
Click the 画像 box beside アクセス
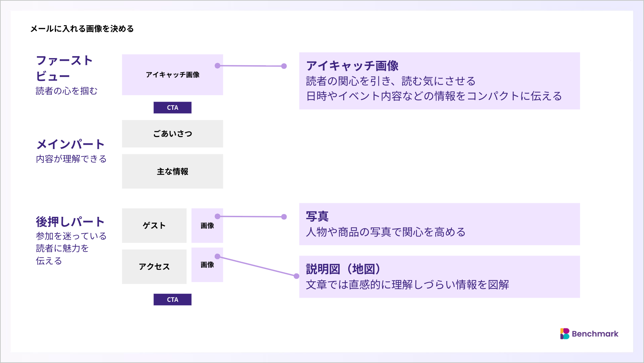coord(207,265)
